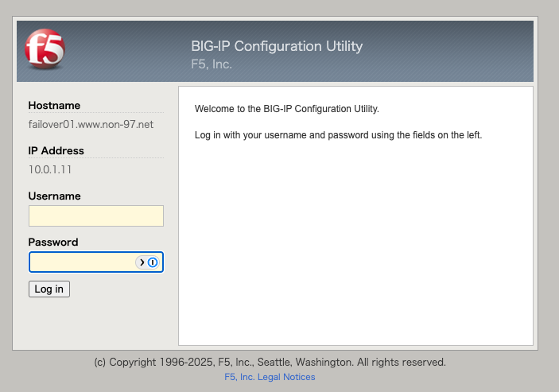Click the gray sidebar area below Log in
Screen dimensions: 559x392
95,323
